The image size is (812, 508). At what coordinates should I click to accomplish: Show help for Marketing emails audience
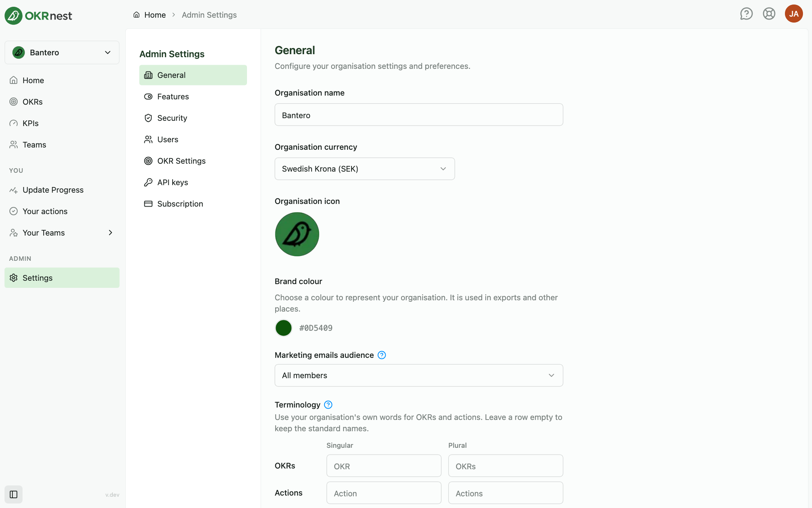coord(382,355)
